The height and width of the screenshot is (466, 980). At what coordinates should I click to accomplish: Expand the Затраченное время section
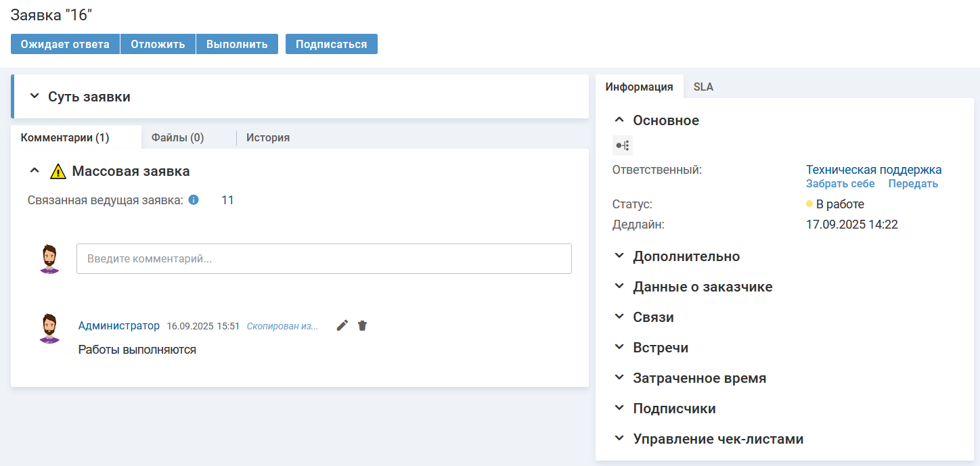(x=619, y=378)
